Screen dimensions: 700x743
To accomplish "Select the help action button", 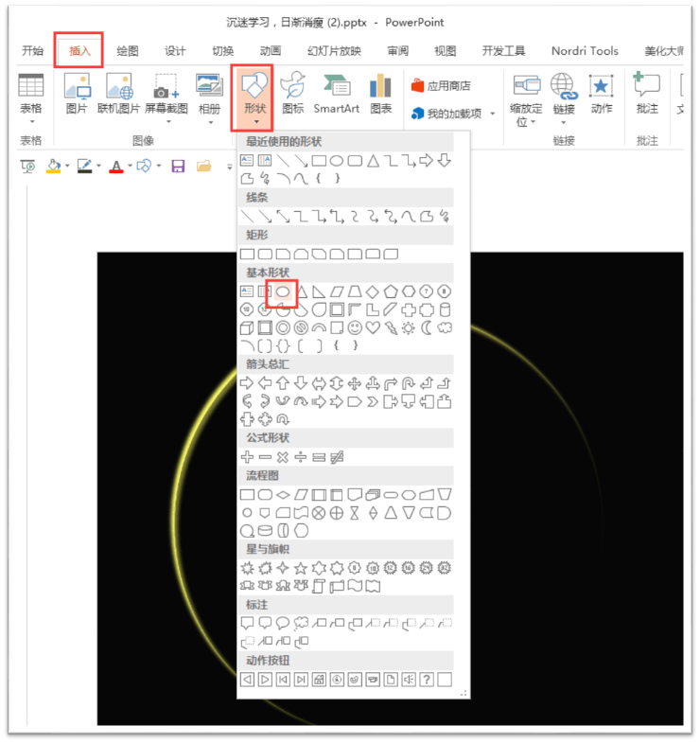I will point(427,680).
